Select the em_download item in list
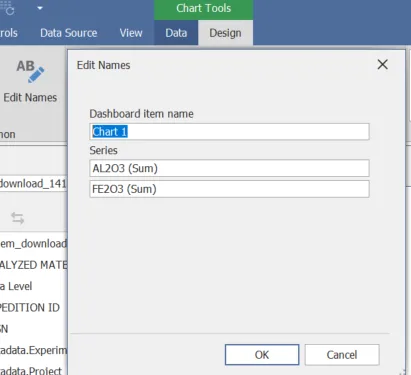This screenshot has height=375, width=411. tap(33, 243)
